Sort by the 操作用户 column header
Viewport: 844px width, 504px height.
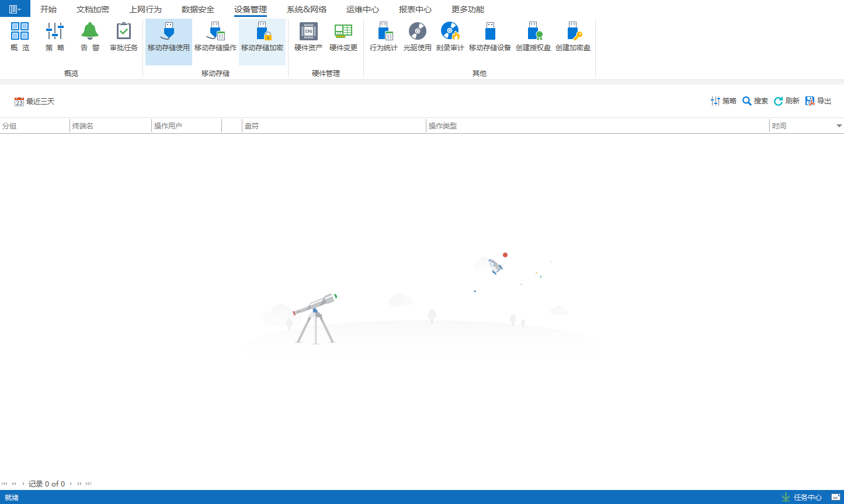point(186,126)
